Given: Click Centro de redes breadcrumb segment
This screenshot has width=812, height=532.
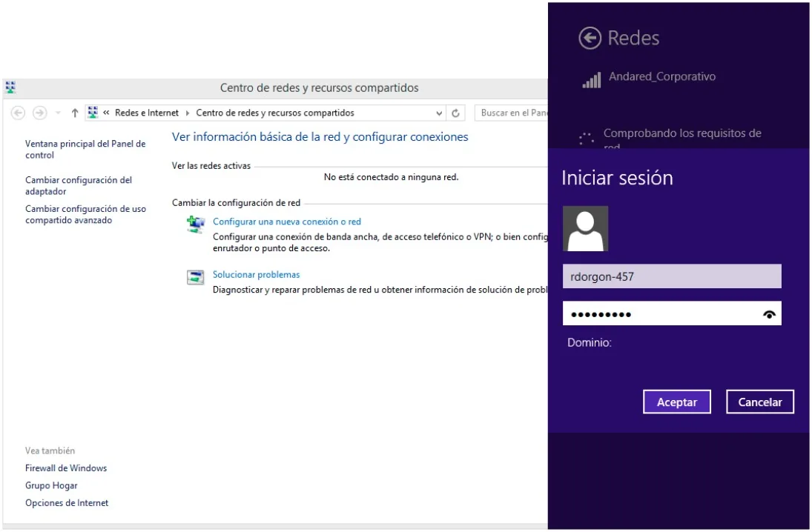Looking at the screenshot, I should [x=275, y=113].
